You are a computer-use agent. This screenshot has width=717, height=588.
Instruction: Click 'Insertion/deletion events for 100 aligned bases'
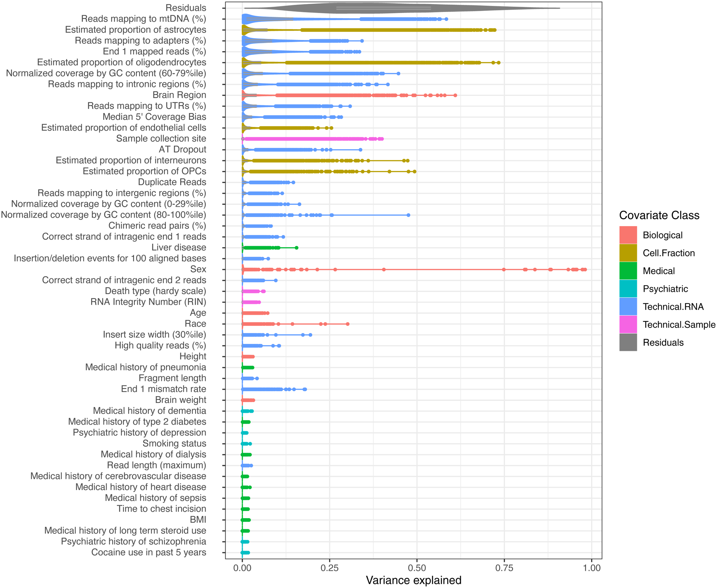110,258
